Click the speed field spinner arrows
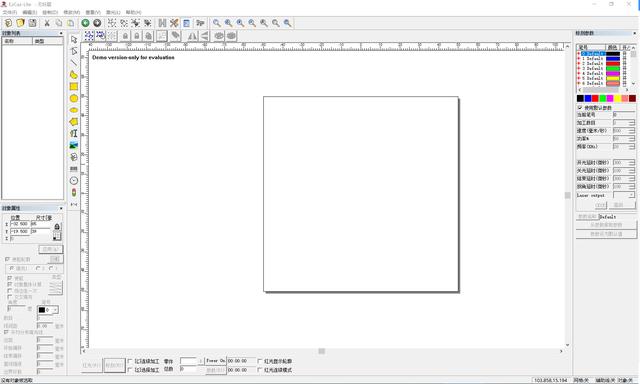 (x=631, y=131)
